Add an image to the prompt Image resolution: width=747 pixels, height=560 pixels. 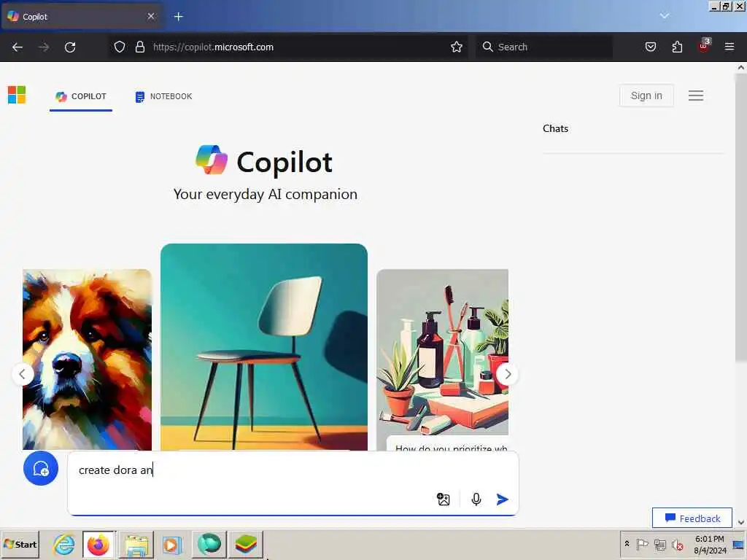(x=443, y=499)
